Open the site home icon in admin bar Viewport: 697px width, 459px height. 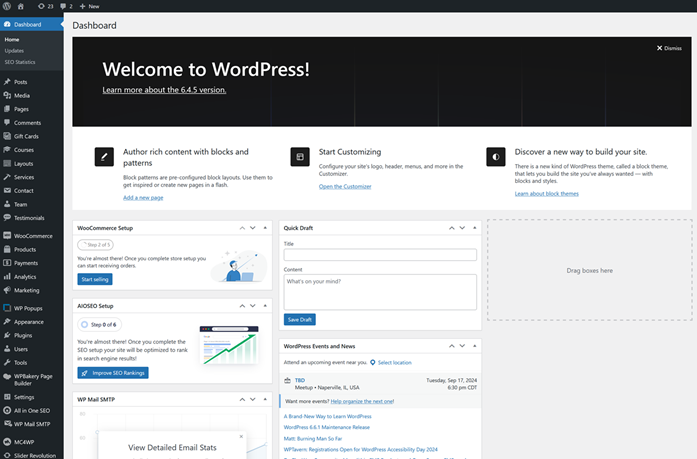[x=20, y=6]
